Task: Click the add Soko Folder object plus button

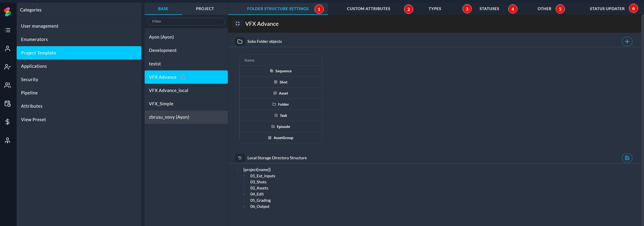Action: point(627,41)
